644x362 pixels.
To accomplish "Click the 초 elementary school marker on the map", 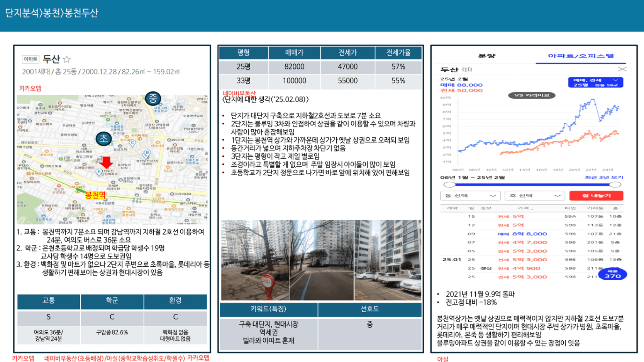I will tap(103, 139).
